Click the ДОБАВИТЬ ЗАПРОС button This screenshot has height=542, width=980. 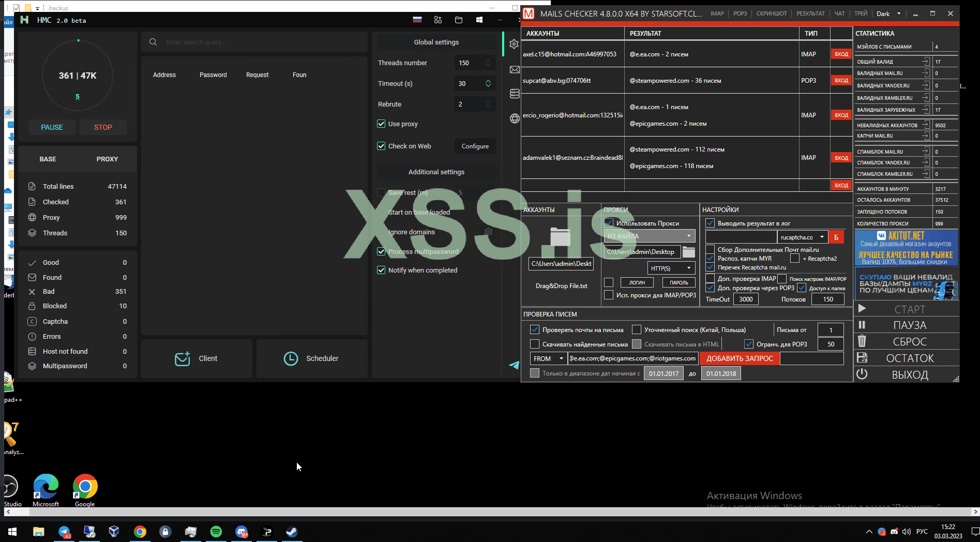click(x=740, y=358)
